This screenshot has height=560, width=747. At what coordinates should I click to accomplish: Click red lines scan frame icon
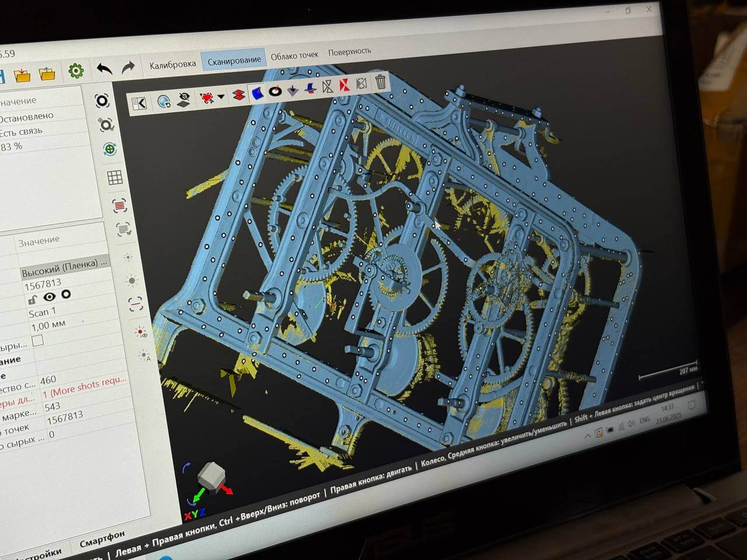(120, 205)
